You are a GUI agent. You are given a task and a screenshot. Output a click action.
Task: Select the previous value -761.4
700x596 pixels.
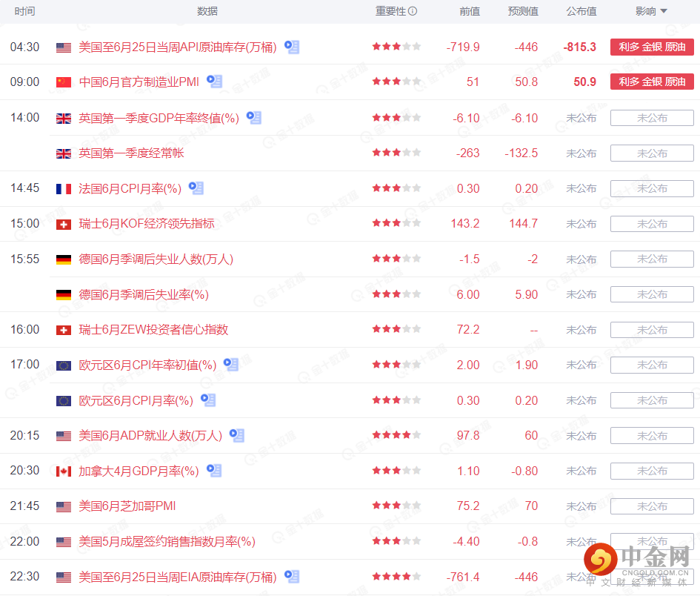(x=463, y=577)
